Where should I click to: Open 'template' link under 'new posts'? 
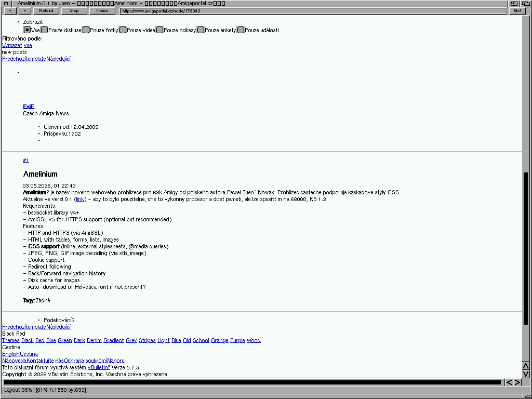(x=36, y=59)
